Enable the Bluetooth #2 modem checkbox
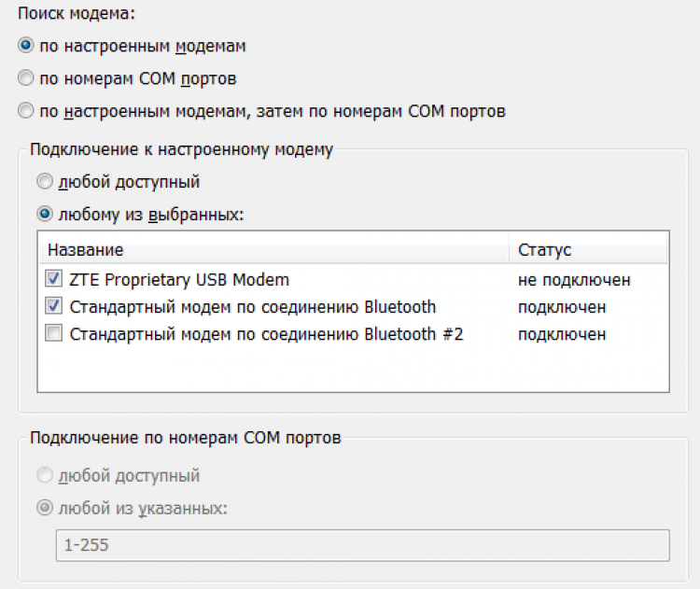Image resolution: width=700 pixels, height=589 pixels. tap(54, 334)
